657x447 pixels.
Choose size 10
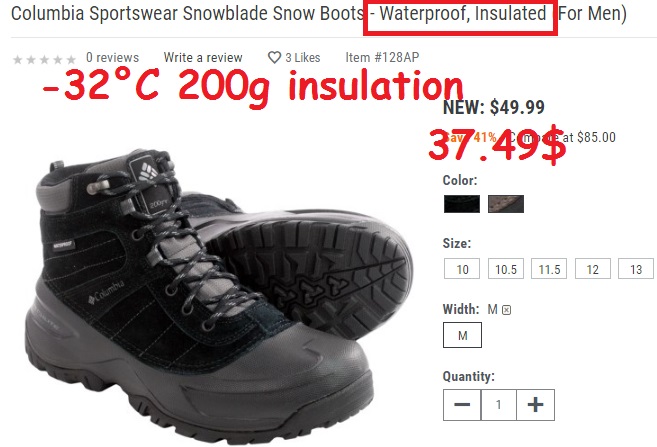462,269
